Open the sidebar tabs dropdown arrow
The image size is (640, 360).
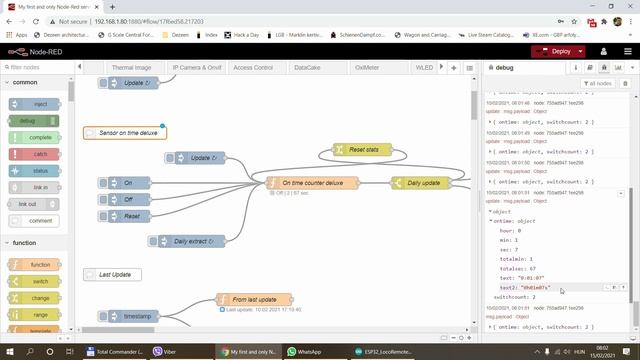[632, 68]
